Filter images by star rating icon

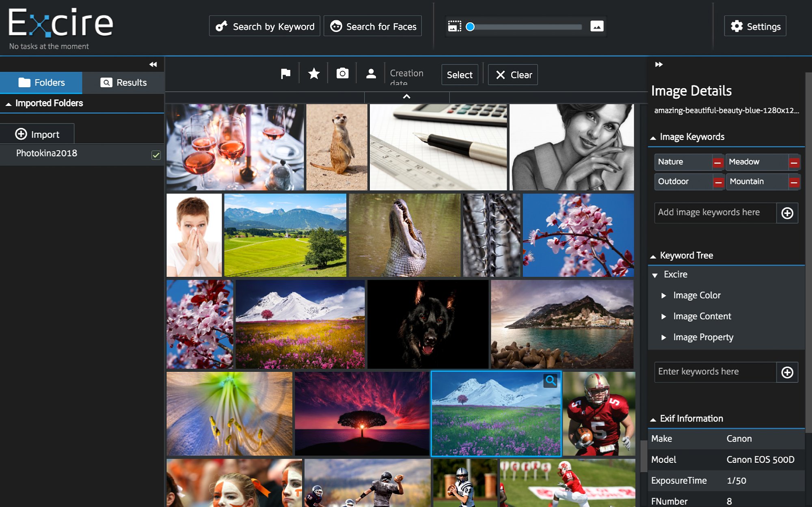[314, 73]
